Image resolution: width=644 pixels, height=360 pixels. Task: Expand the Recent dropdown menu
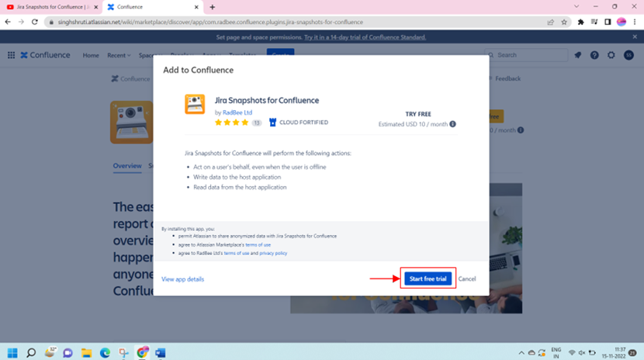point(119,55)
